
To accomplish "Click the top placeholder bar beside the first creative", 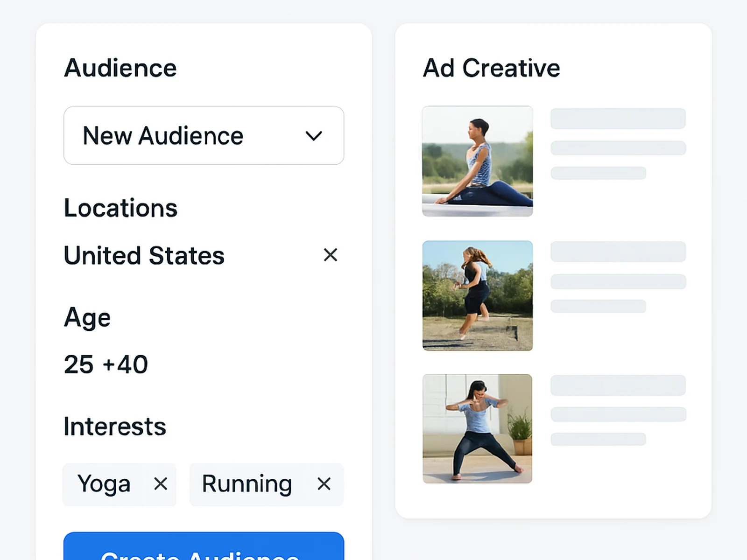I will pyautogui.click(x=618, y=118).
